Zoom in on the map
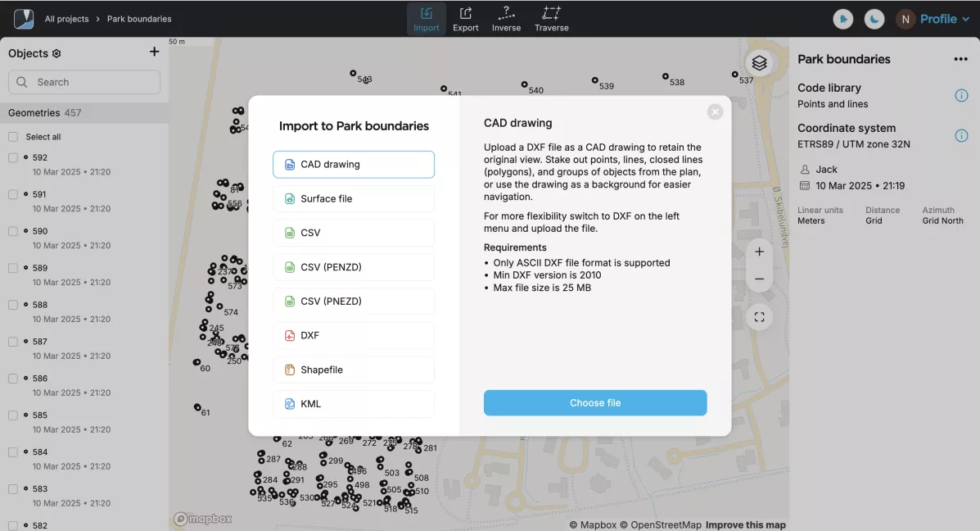980x531 pixels. pyautogui.click(x=760, y=252)
